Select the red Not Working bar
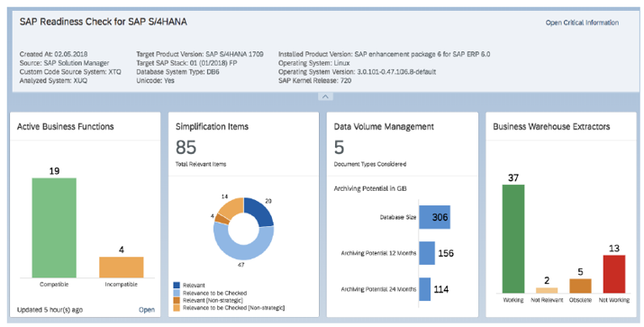Screen dimensions: 644x327 coord(614,274)
